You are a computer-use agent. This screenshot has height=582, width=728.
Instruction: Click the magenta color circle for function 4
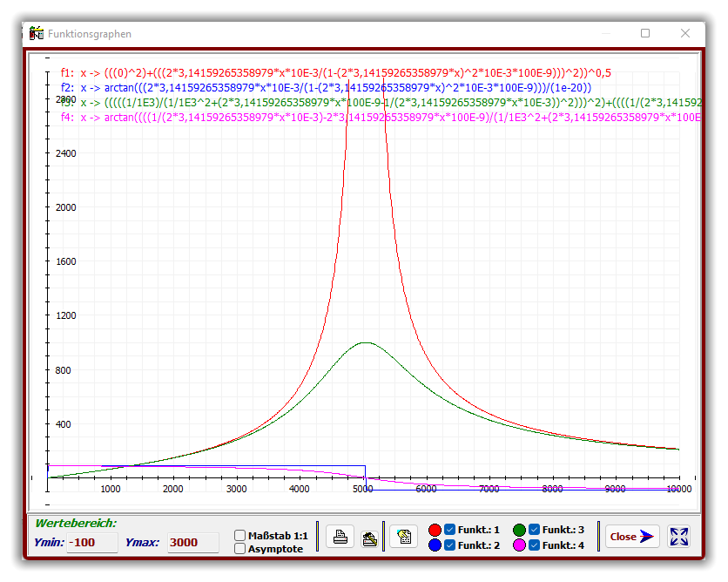click(520, 545)
